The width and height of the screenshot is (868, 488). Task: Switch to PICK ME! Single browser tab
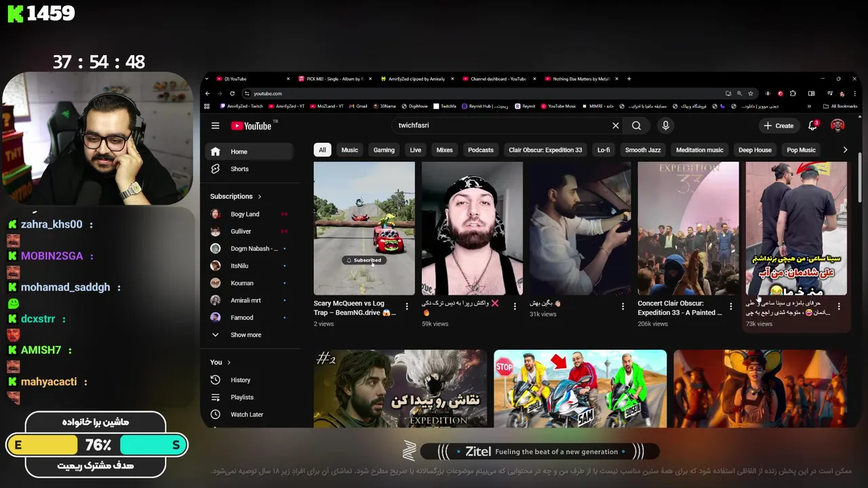click(x=334, y=79)
